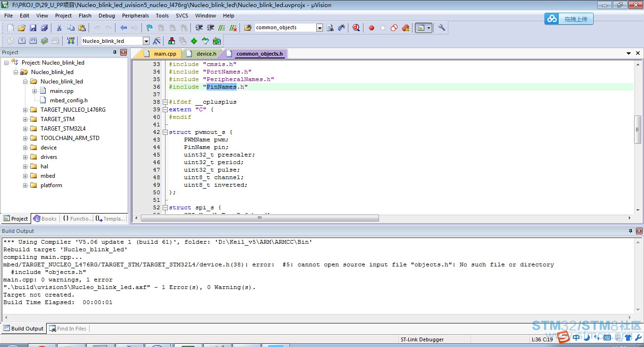Kill all breakpoints icon
Viewport: 644px width, 347px height.
coord(405,28)
